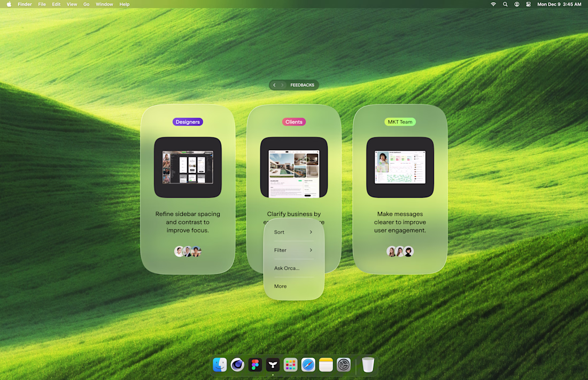The image size is (588, 380).
Task: Launch Safari from the dock
Action: coord(308,365)
